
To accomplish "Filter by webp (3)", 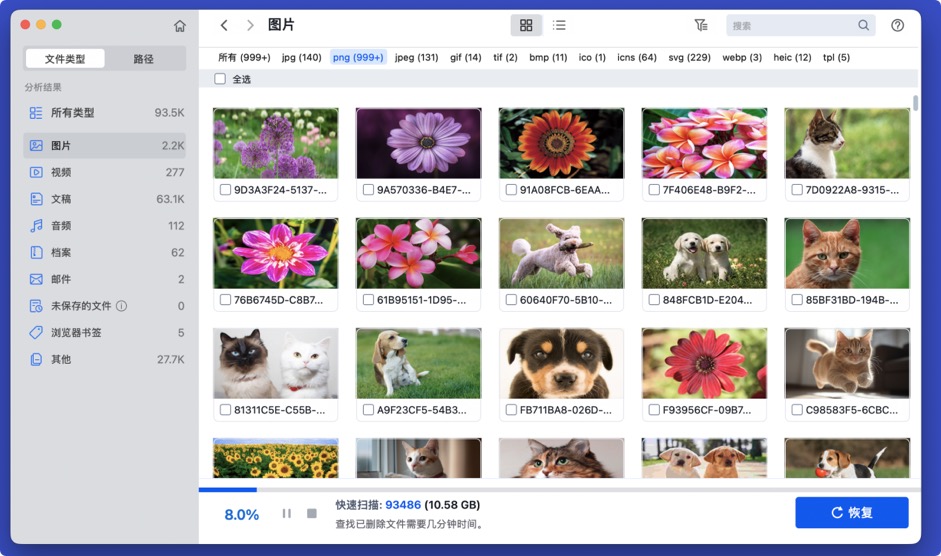I will point(742,58).
